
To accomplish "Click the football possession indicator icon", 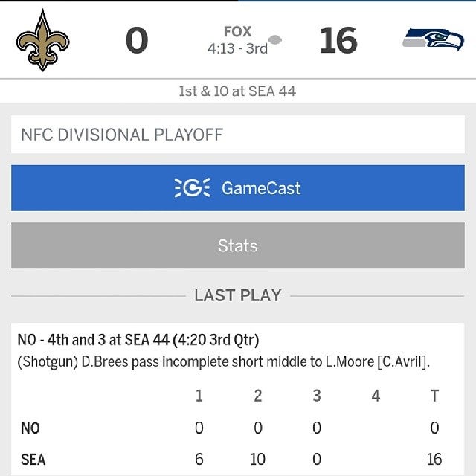I will pos(275,39).
